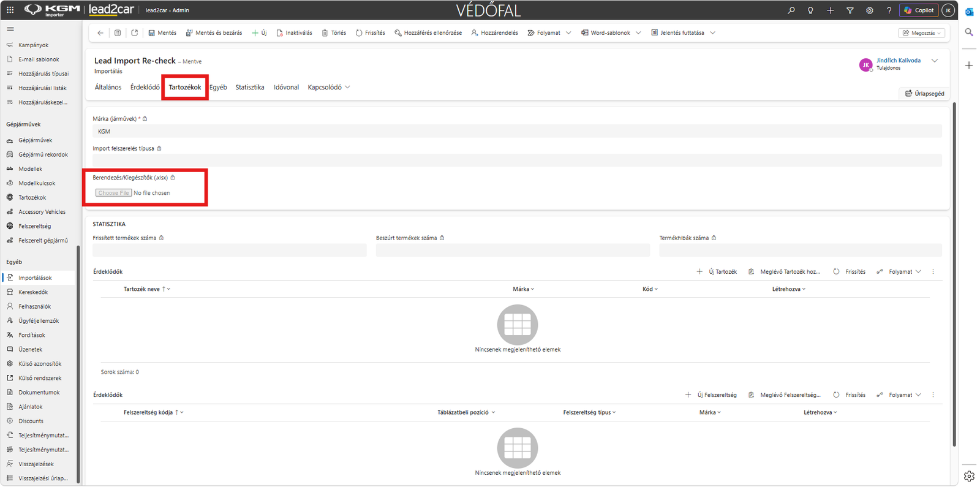Click Choose File for xlsx upload
The image size is (980, 487).
coord(114,193)
